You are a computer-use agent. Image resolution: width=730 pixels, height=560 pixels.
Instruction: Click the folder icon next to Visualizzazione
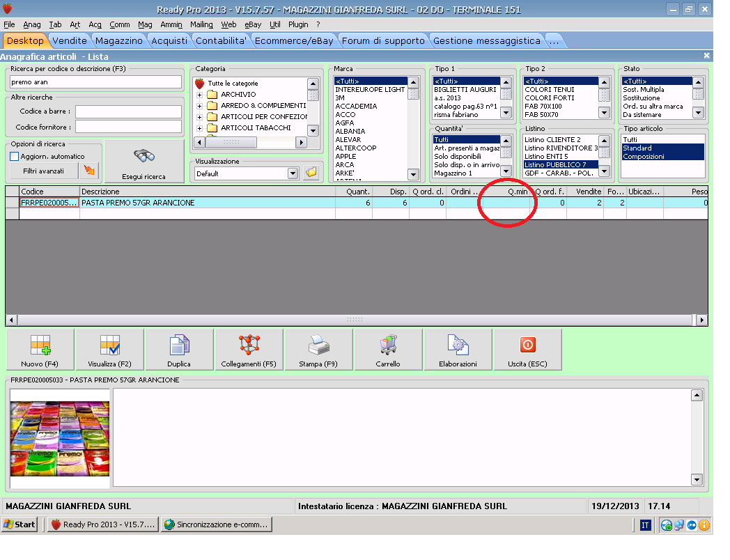pyautogui.click(x=311, y=173)
